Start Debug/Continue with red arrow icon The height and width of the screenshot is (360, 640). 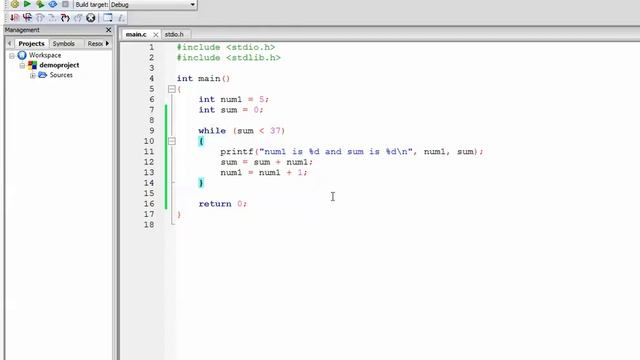coord(15,18)
